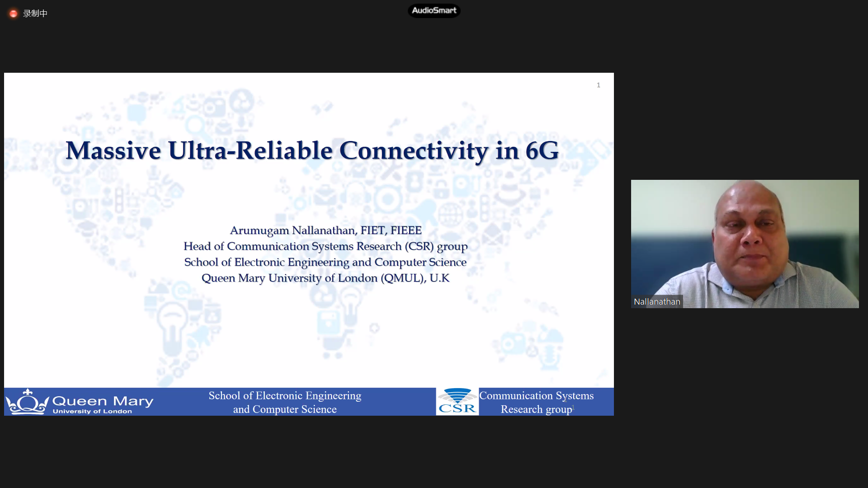Click the author name Arumugam Nallanathan line
This screenshot has height=488, width=868.
pyautogui.click(x=325, y=230)
